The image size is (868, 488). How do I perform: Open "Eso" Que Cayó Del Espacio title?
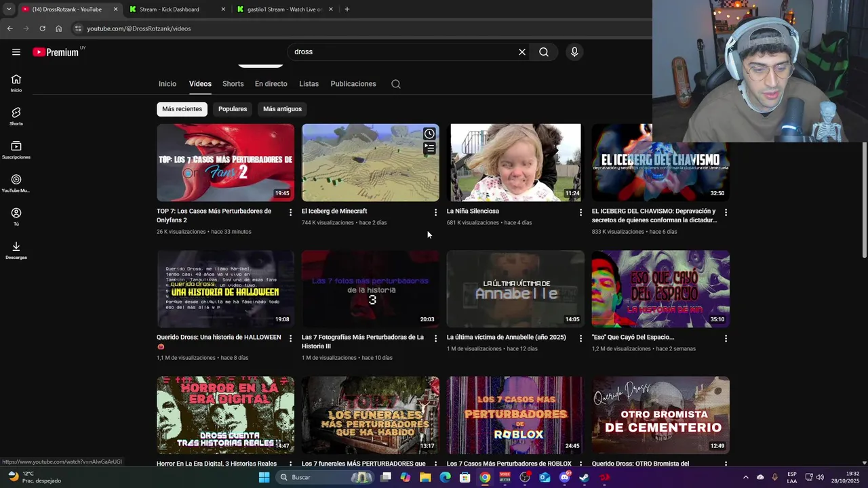(x=633, y=337)
